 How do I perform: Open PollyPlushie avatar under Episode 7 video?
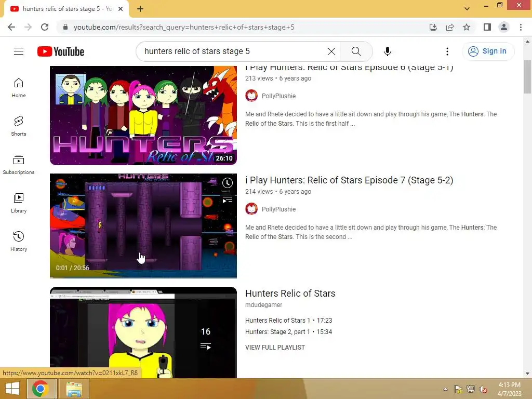point(251,209)
